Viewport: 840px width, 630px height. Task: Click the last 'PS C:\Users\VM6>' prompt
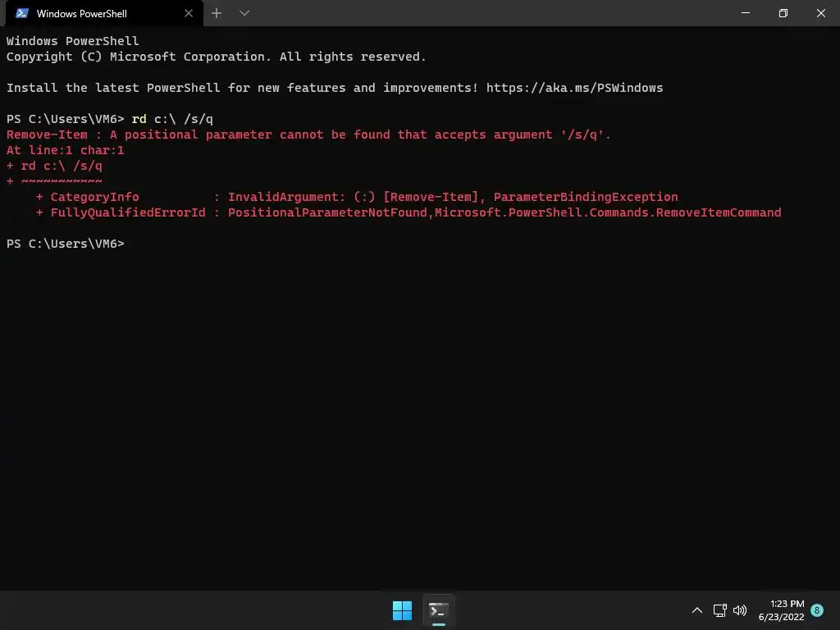66,244
